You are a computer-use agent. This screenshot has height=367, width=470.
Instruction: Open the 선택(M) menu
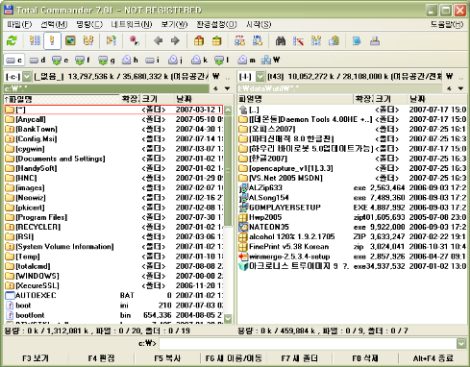click(54, 24)
